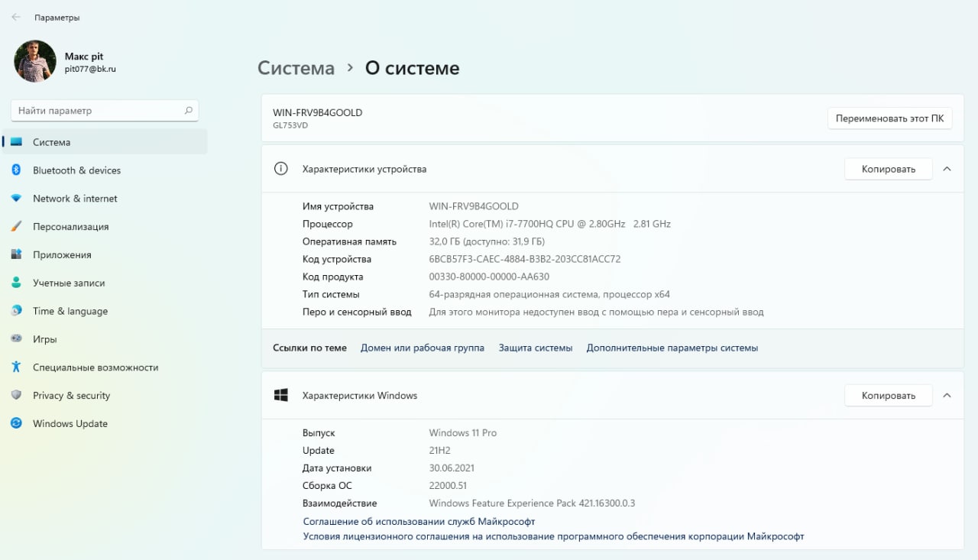Viewport: 978px width, 560px height.
Task: Open Персонализация settings label
Action: (x=70, y=227)
